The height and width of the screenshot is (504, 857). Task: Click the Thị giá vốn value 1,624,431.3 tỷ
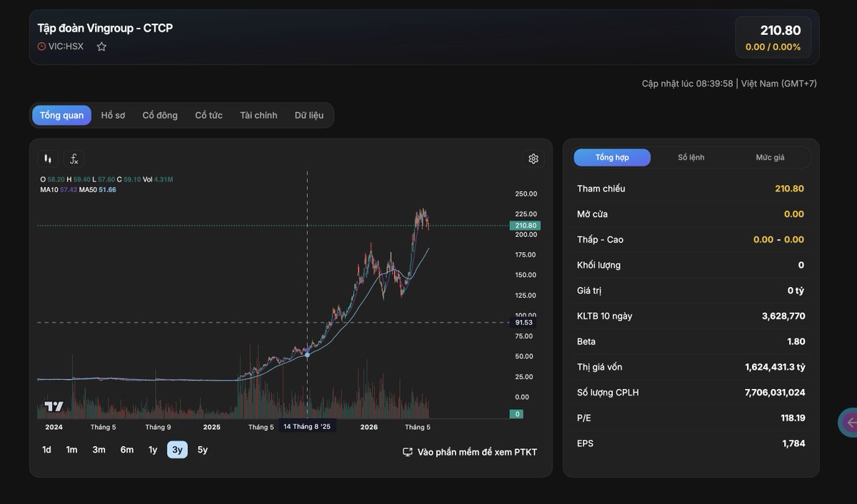(775, 367)
